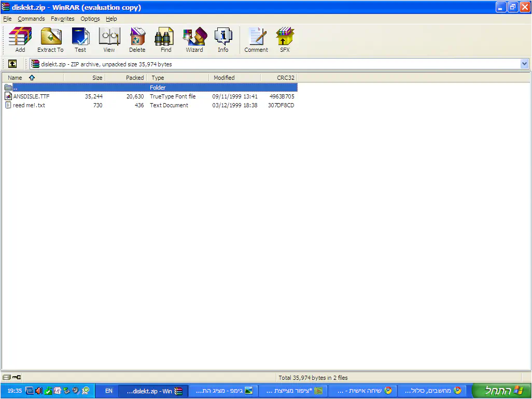Open the View file toolbar icon
The height and width of the screenshot is (399, 532).
(x=109, y=39)
